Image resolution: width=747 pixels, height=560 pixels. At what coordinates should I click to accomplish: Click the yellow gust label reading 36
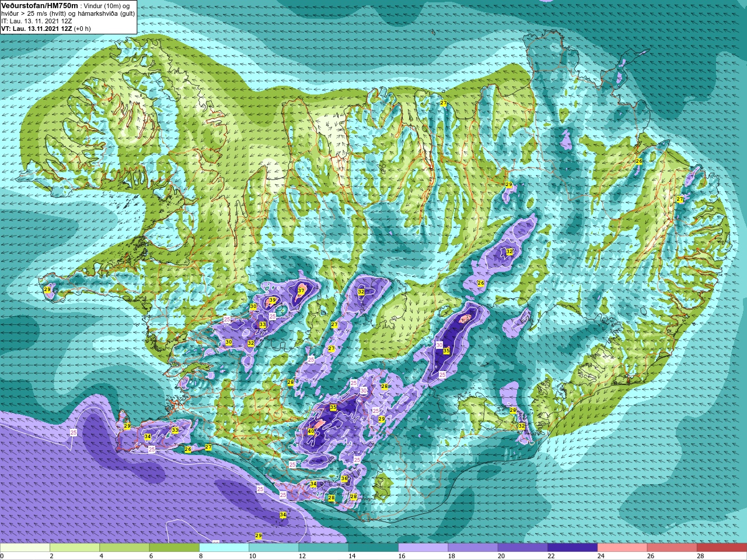click(344, 479)
